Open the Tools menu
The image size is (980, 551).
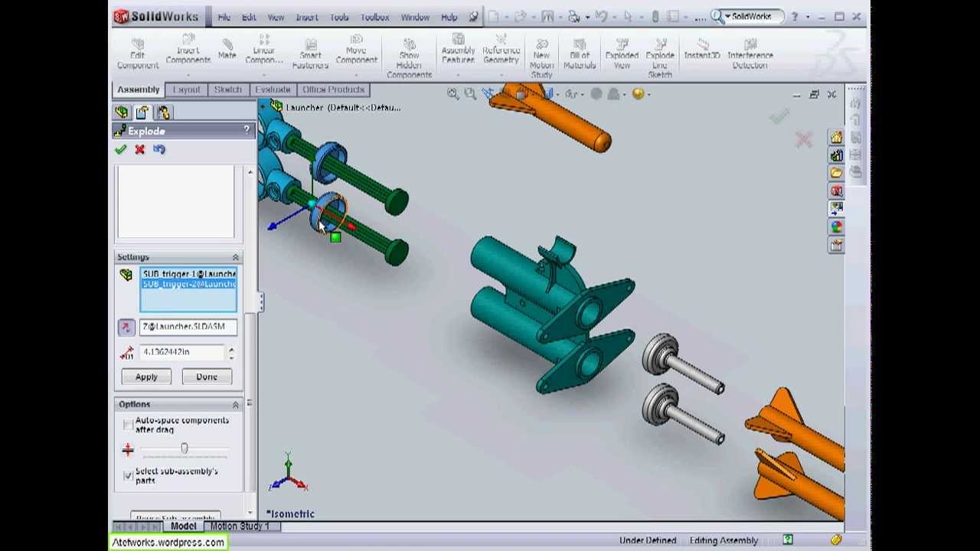pos(339,17)
